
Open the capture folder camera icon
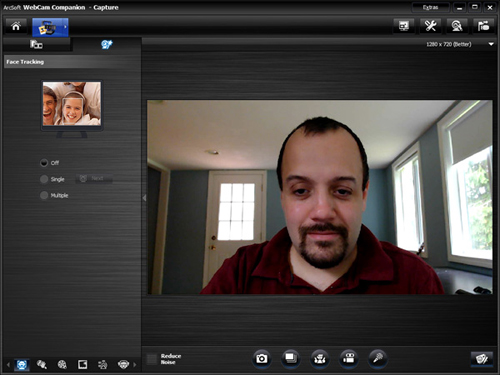(483, 26)
